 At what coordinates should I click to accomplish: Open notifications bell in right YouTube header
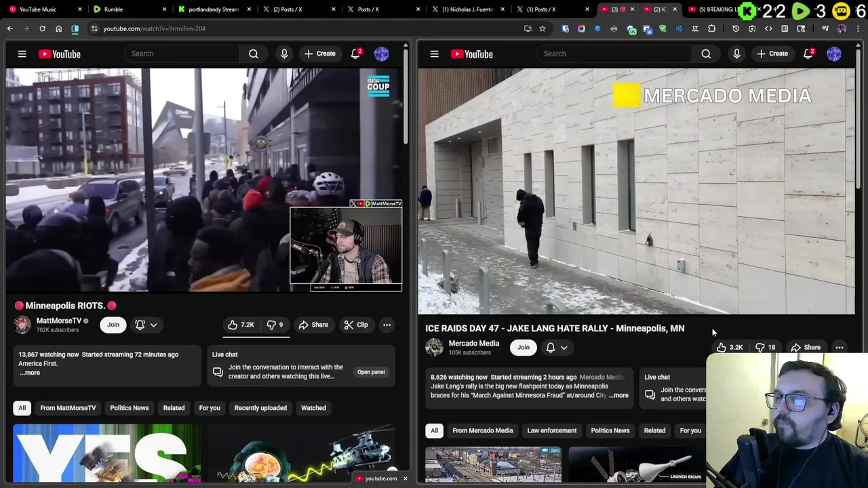(808, 54)
